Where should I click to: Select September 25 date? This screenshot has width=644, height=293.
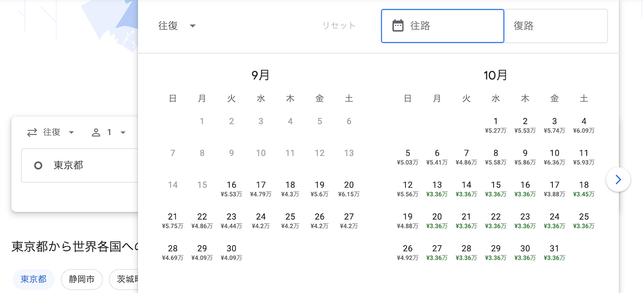(290, 221)
